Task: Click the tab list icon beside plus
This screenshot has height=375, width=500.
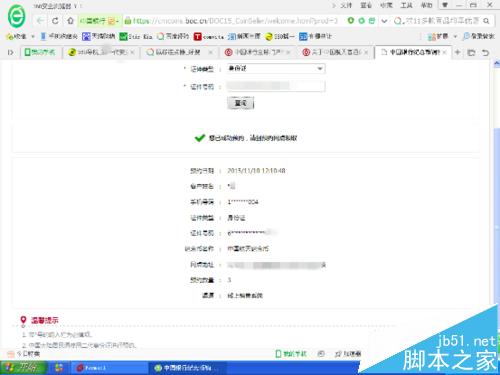Action: [x=471, y=52]
